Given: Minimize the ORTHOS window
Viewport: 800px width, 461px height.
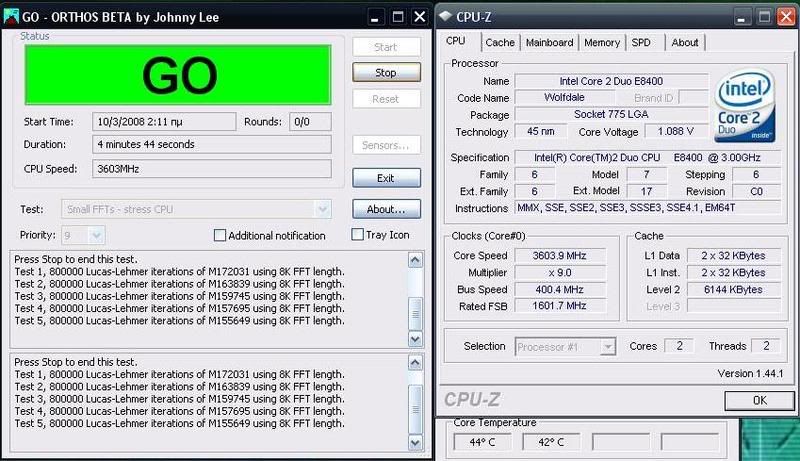Looking at the screenshot, I should click(x=375, y=17).
